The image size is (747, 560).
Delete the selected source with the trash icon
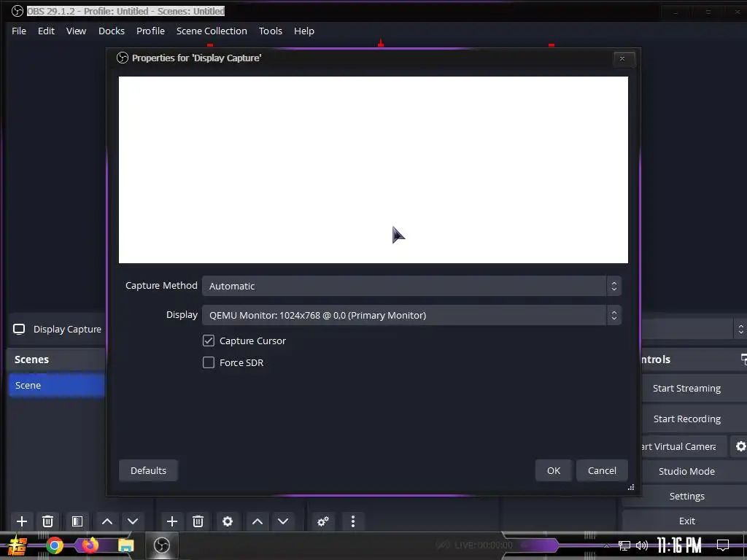(198, 521)
